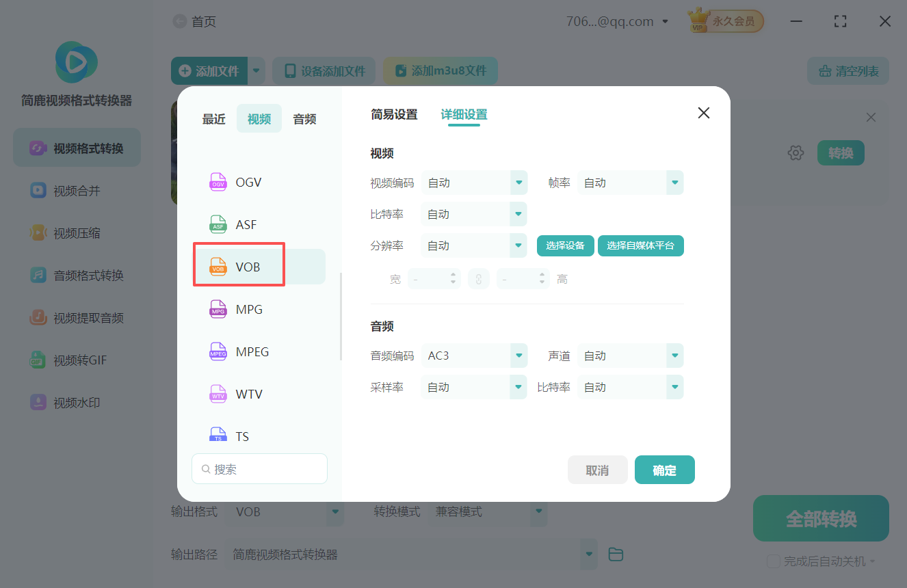Open the 视频水印 watermark tool
Viewport: 907px width, 588px height.
coord(76,402)
